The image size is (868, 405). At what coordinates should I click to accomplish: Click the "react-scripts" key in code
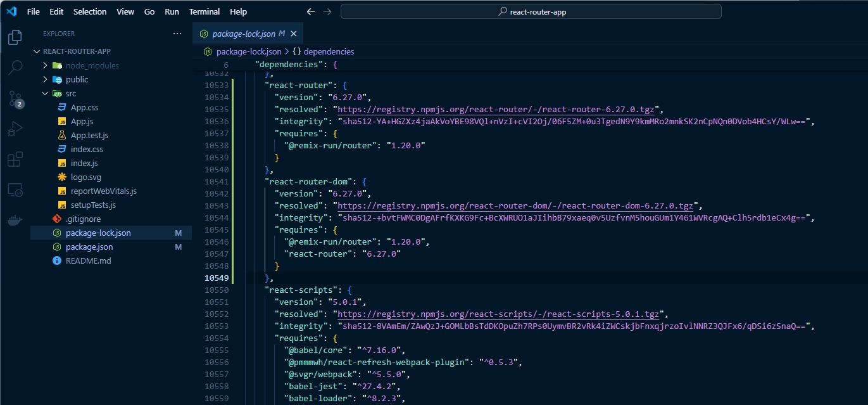[x=303, y=290]
